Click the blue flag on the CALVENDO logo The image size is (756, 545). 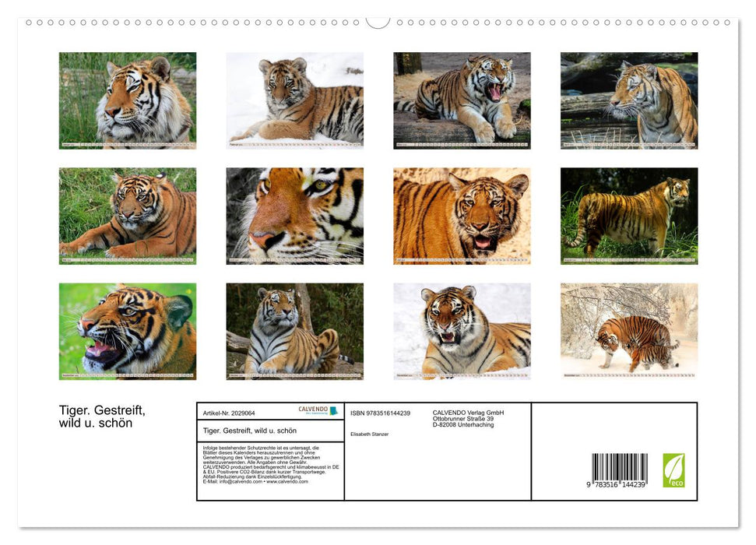334,412
